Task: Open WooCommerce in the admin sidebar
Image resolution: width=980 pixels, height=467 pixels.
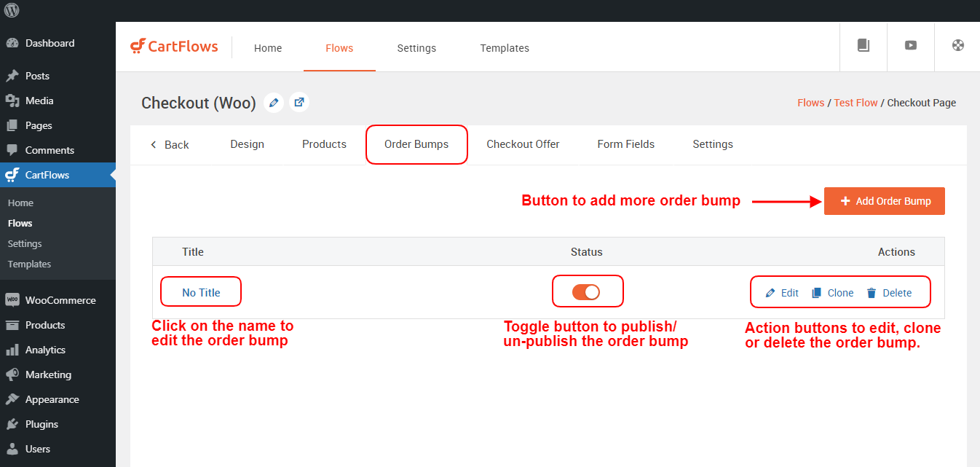Action: [x=60, y=300]
